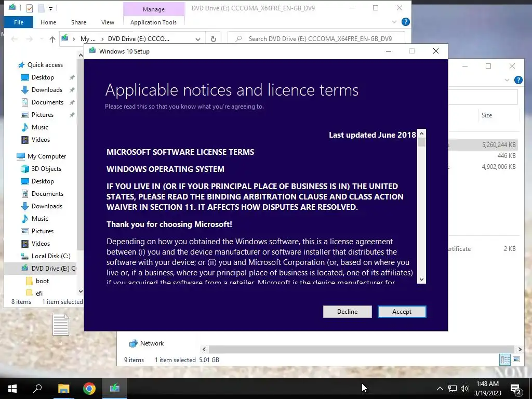532x399 pixels.
Task: Expand ribbon chevron in back Explorer window
Action: [507, 80]
